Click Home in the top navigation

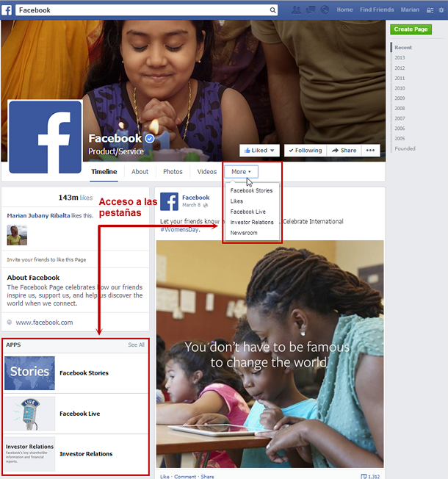(344, 10)
